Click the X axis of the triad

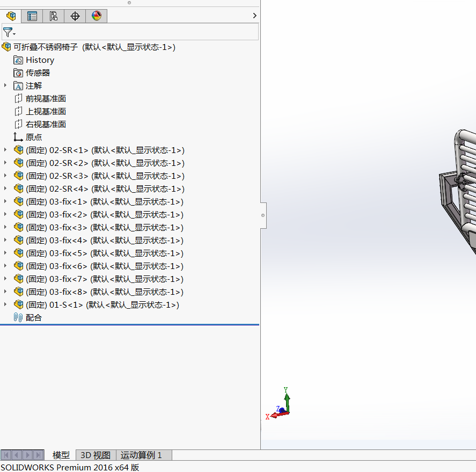coord(278,415)
